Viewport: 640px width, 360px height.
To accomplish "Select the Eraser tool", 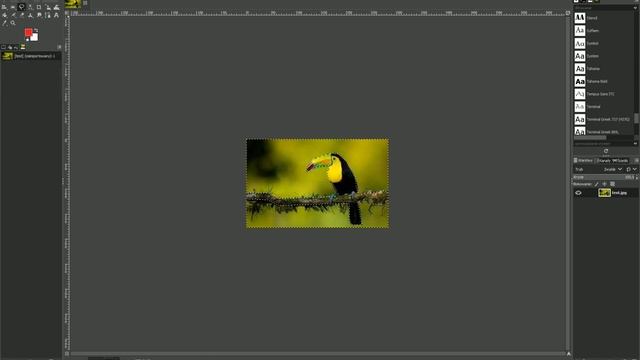I will tap(22, 15).
